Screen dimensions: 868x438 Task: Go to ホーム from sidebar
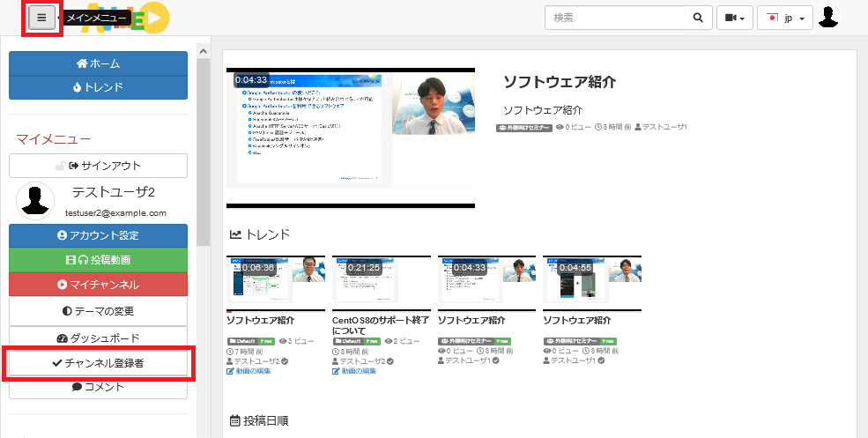click(x=98, y=63)
